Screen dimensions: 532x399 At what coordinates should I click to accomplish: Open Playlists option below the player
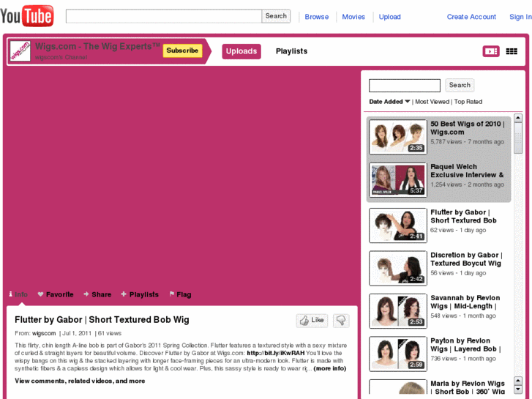coord(140,294)
